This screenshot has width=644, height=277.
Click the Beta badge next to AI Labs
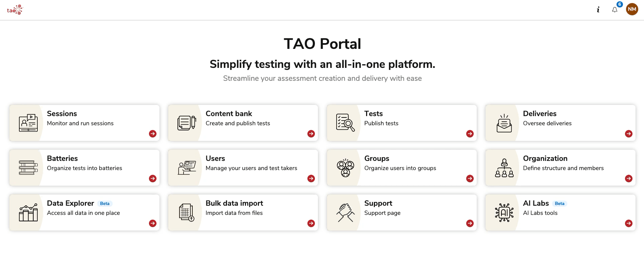[560, 204]
